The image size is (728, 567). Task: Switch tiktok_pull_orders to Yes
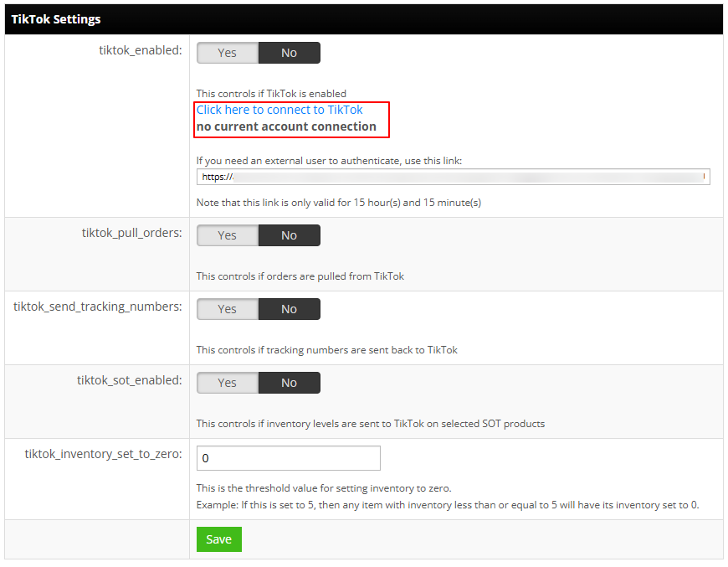coord(228,235)
